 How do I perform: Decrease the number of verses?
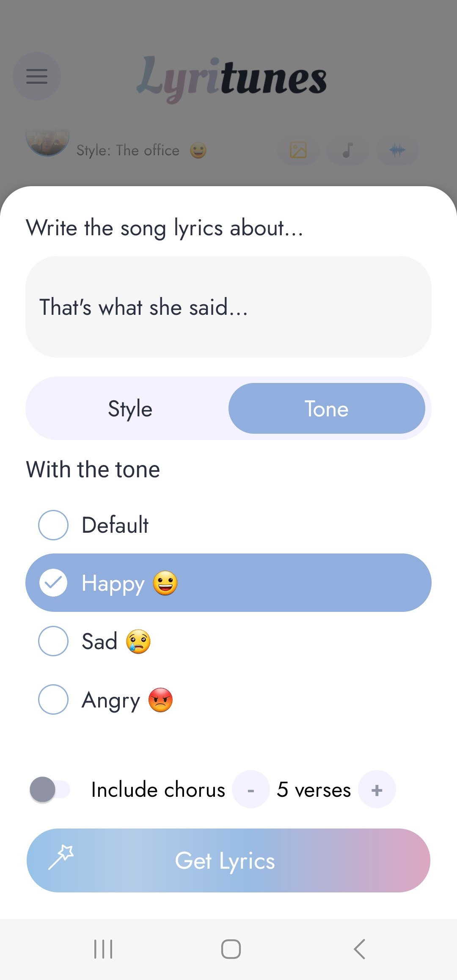tap(251, 790)
